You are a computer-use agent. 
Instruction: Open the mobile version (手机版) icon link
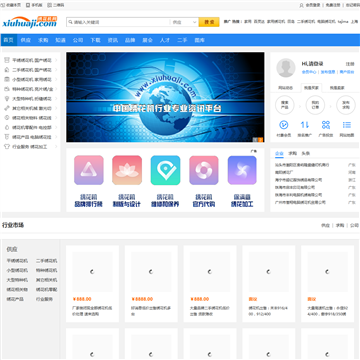(28, 5)
